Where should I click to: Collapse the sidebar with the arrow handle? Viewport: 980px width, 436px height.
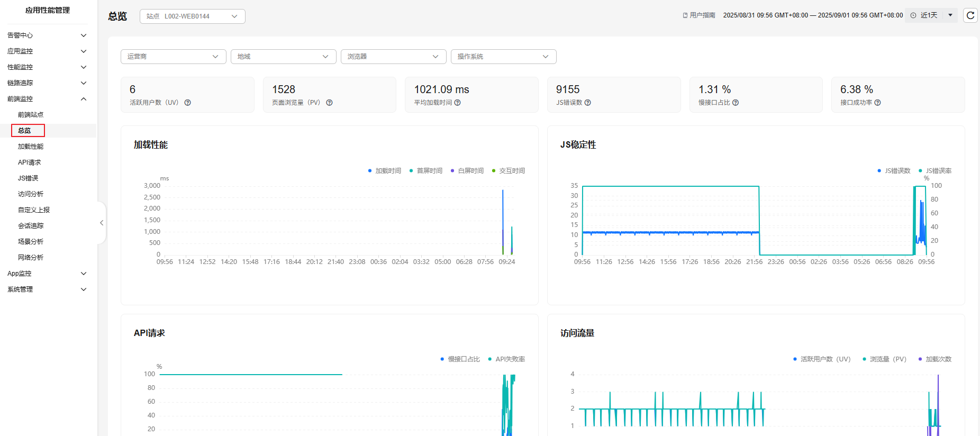pos(102,223)
